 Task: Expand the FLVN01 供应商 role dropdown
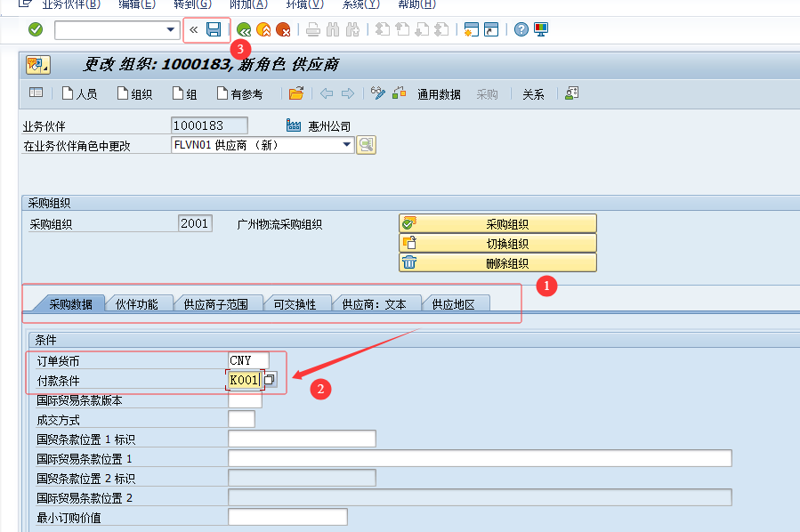tap(348, 145)
